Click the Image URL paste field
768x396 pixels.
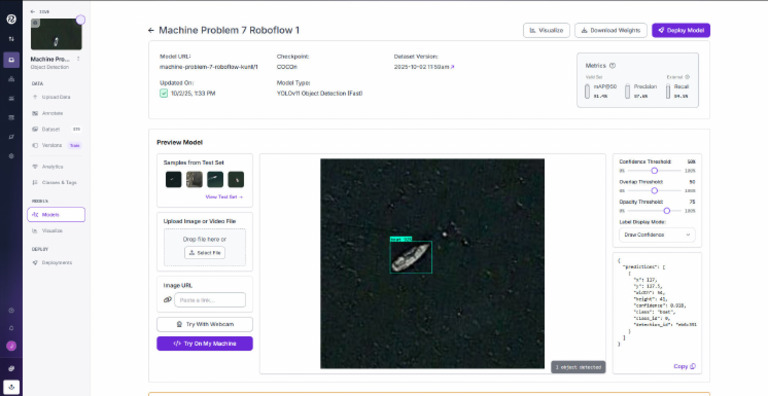click(x=210, y=300)
